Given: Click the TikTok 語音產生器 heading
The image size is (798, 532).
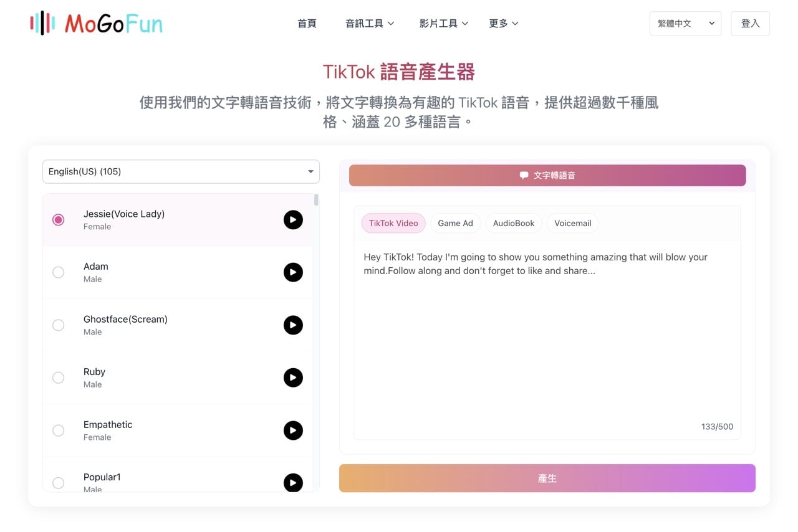Looking at the screenshot, I should click(399, 72).
